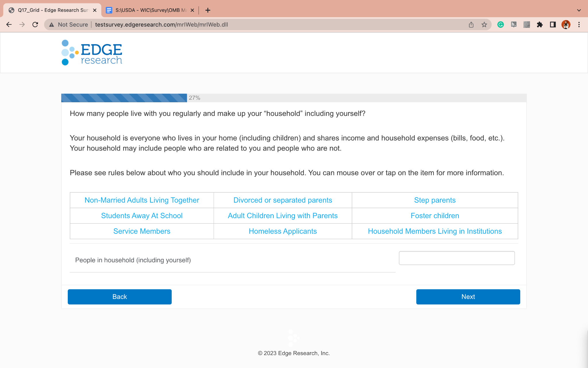Click the profile avatar icon
Image resolution: width=588 pixels, height=368 pixels.
566,25
